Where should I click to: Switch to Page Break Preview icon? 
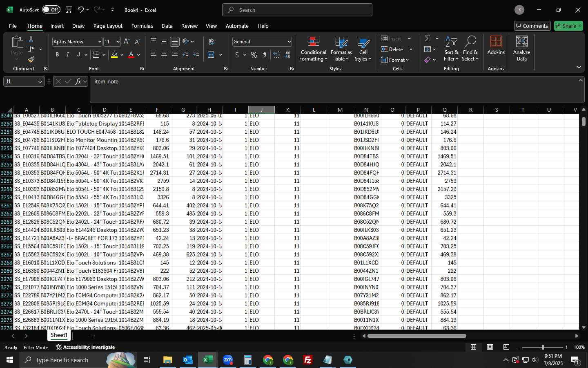pos(506,347)
